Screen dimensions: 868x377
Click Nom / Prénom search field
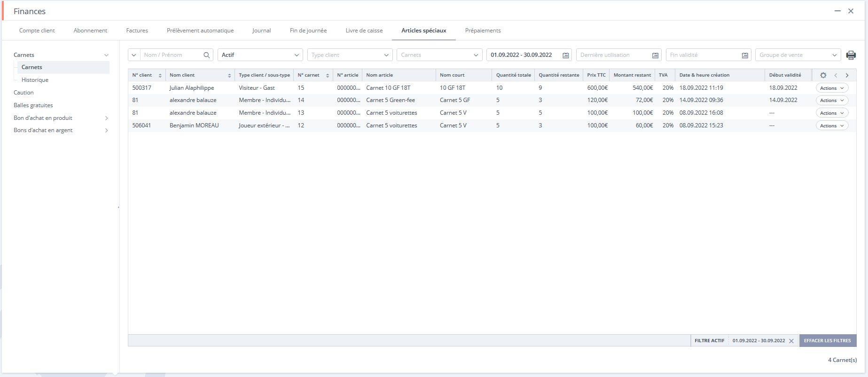coord(172,55)
